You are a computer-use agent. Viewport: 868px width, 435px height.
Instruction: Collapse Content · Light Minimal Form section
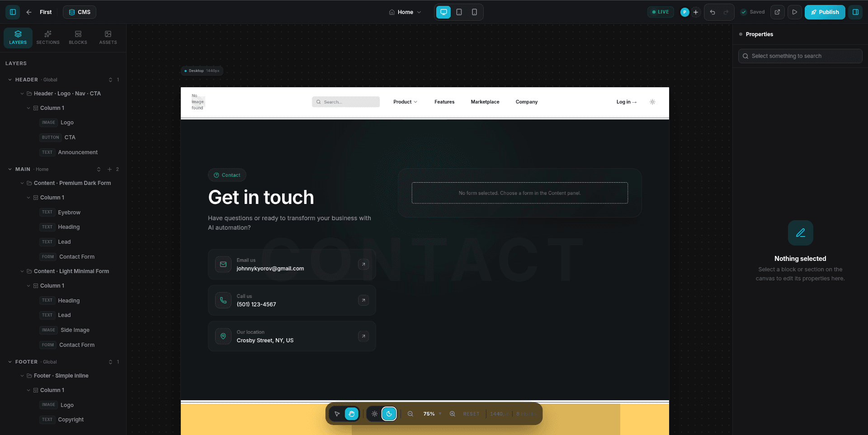pos(22,271)
